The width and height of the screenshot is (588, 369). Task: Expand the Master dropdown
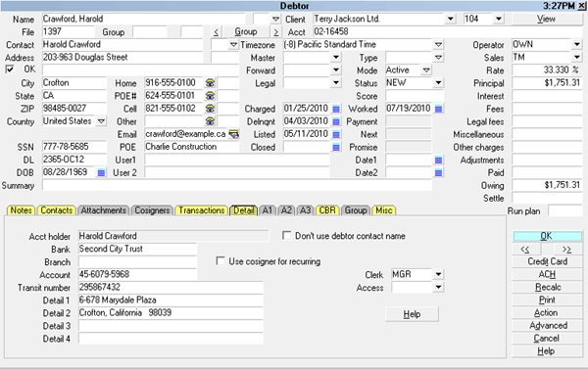[x=336, y=58]
